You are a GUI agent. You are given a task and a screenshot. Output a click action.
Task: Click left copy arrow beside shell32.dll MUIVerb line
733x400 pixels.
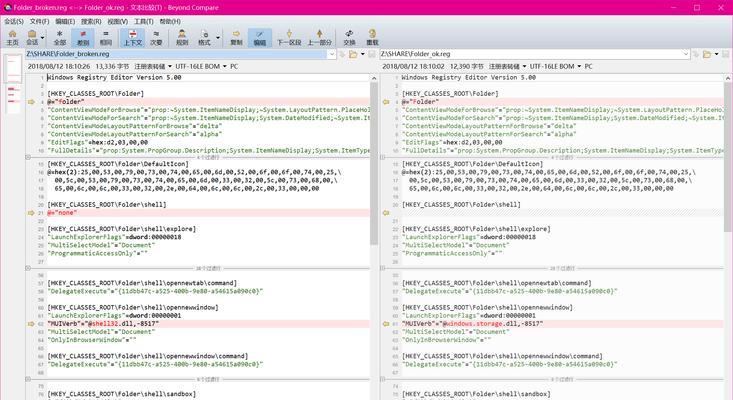(x=31, y=323)
